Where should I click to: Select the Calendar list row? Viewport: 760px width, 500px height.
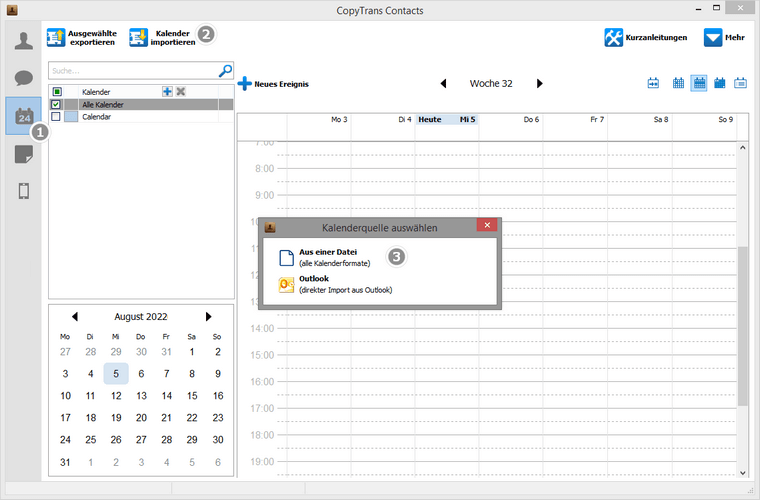pyautogui.click(x=141, y=116)
